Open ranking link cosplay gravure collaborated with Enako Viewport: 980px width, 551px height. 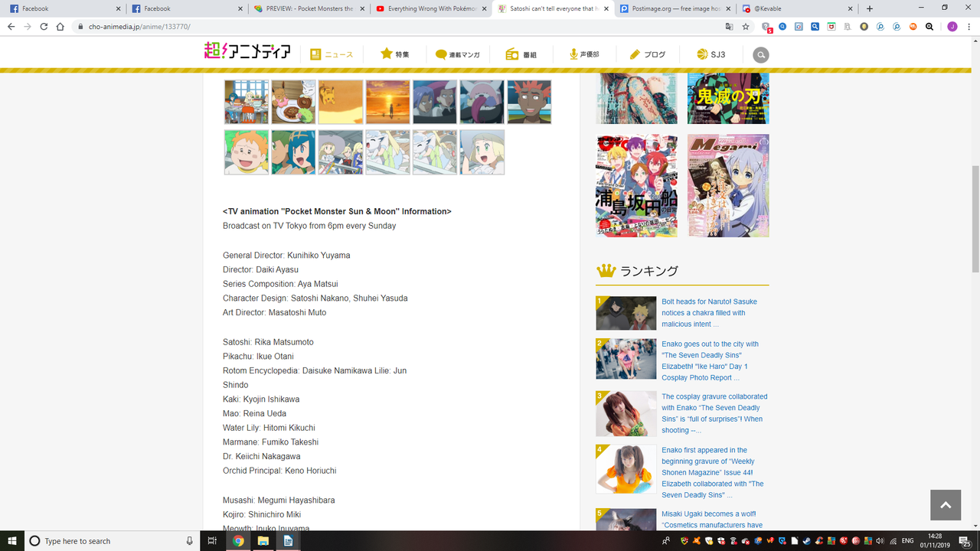[714, 413]
